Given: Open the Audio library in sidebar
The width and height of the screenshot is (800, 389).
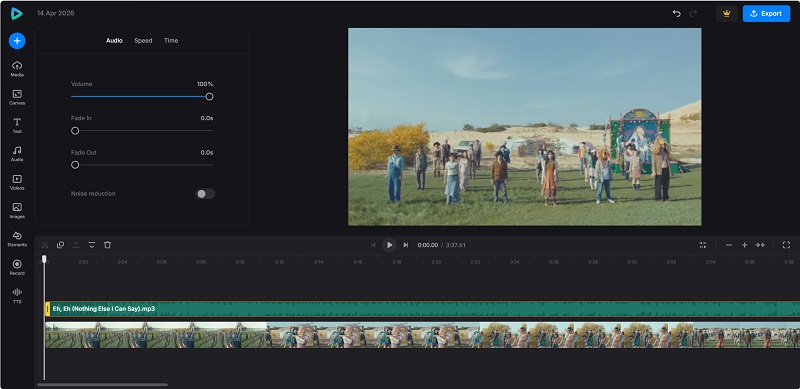Looking at the screenshot, I should pyautogui.click(x=17, y=154).
